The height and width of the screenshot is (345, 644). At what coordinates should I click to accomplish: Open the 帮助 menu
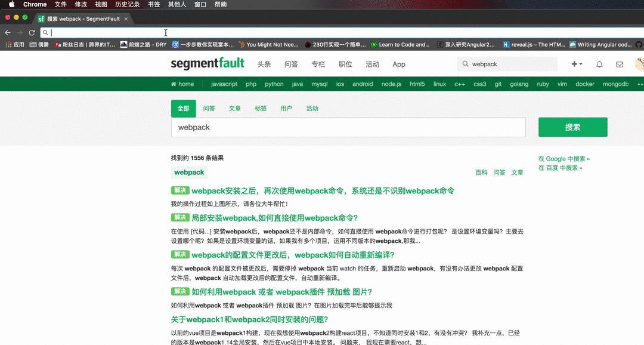pos(221,5)
